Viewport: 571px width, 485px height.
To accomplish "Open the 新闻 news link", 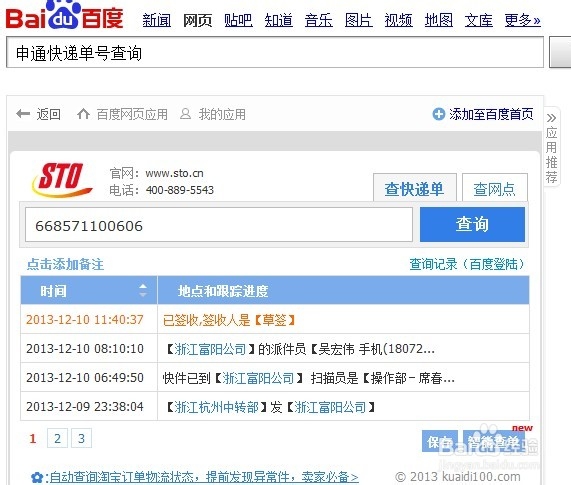I will click(157, 20).
